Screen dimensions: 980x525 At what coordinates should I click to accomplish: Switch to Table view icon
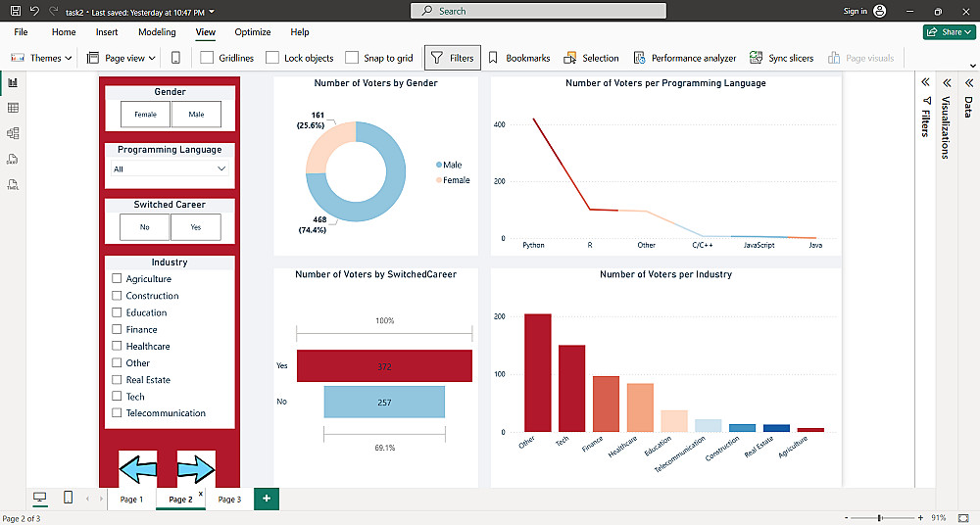click(13, 108)
